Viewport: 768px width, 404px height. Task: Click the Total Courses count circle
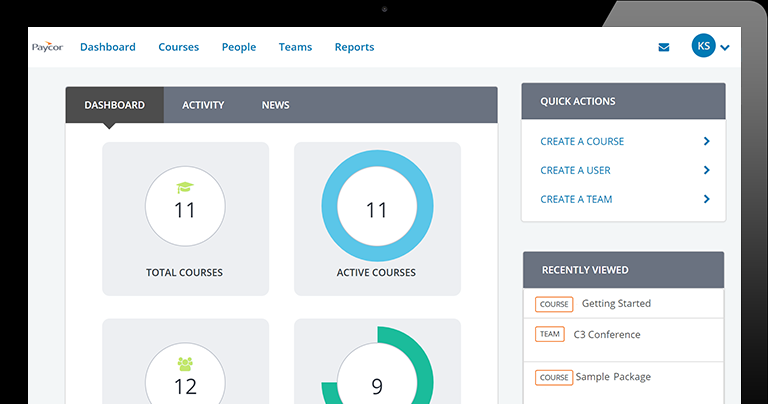point(185,206)
